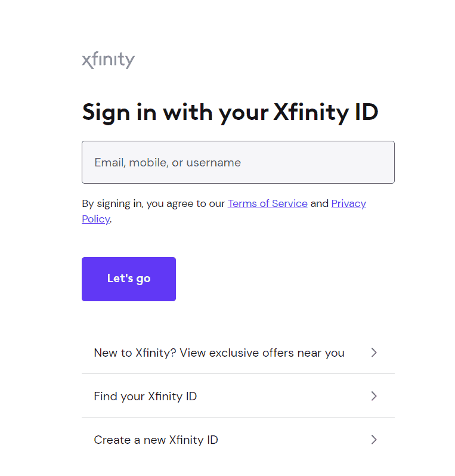The width and height of the screenshot is (455, 476).
Task: Click the chevron beside Find your Xfinity ID
Action: coord(374,396)
